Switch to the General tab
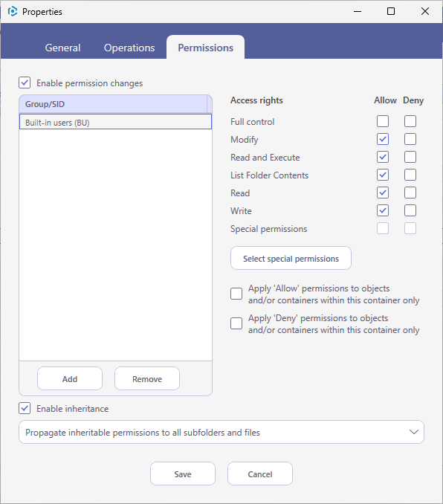 62,48
